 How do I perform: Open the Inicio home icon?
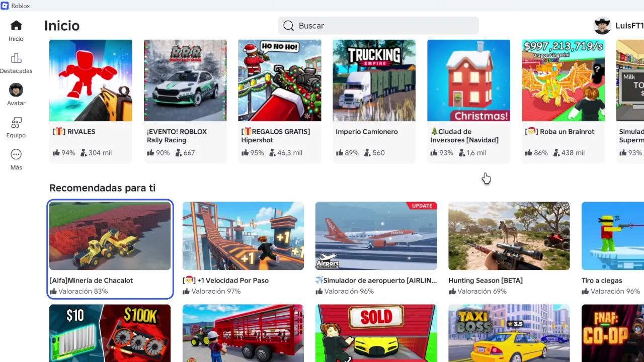pyautogui.click(x=16, y=26)
